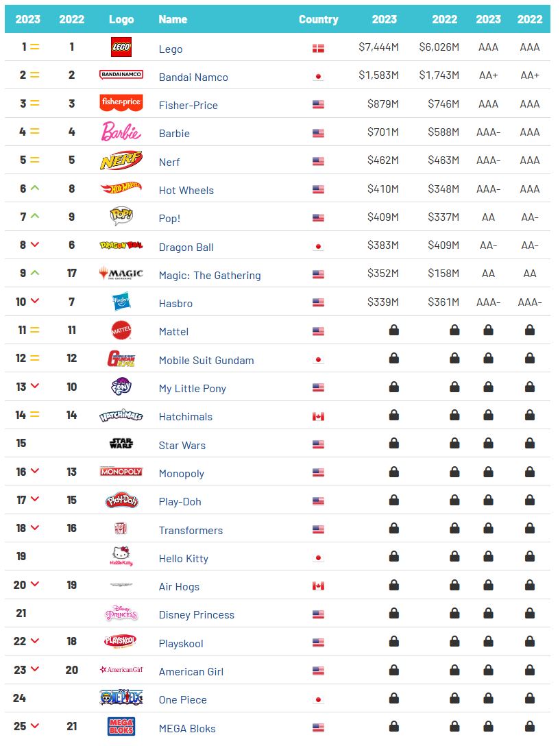Click the Logo column header
Image resolution: width=560 pixels, height=746 pixels.
tap(121, 19)
